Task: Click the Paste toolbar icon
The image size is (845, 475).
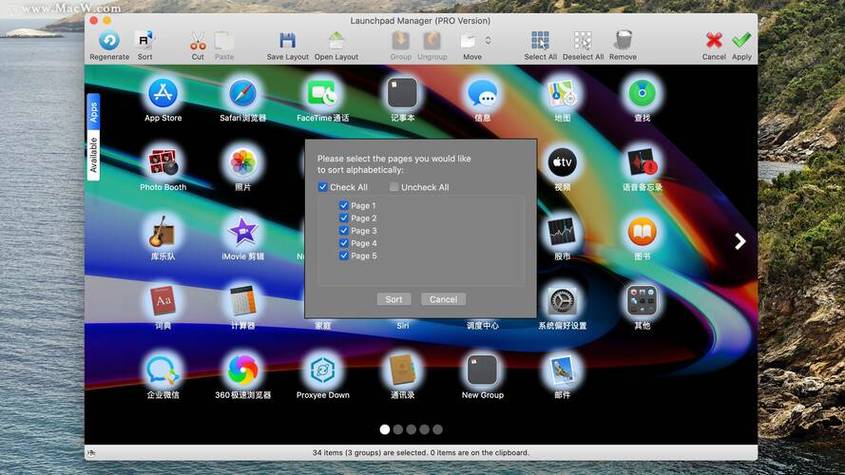Action: pyautogui.click(x=224, y=41)
